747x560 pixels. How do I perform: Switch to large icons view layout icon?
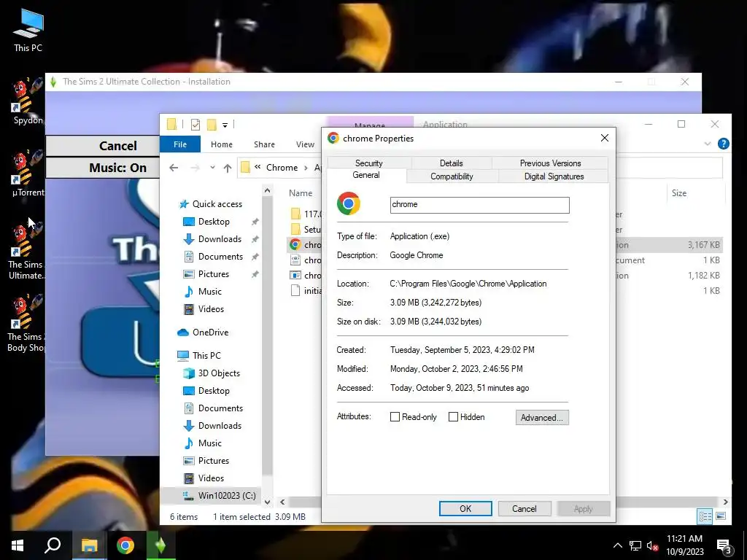click(x=721, y=516)
